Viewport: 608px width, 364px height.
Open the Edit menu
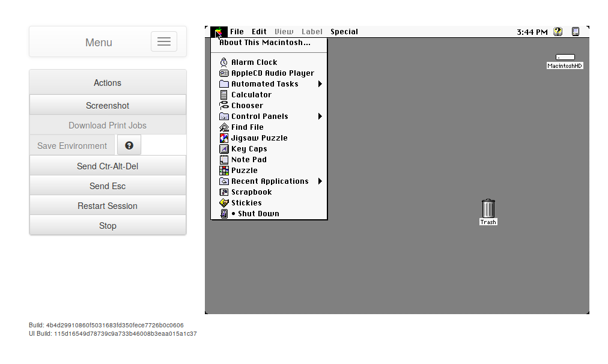click(x=259, y=32)
